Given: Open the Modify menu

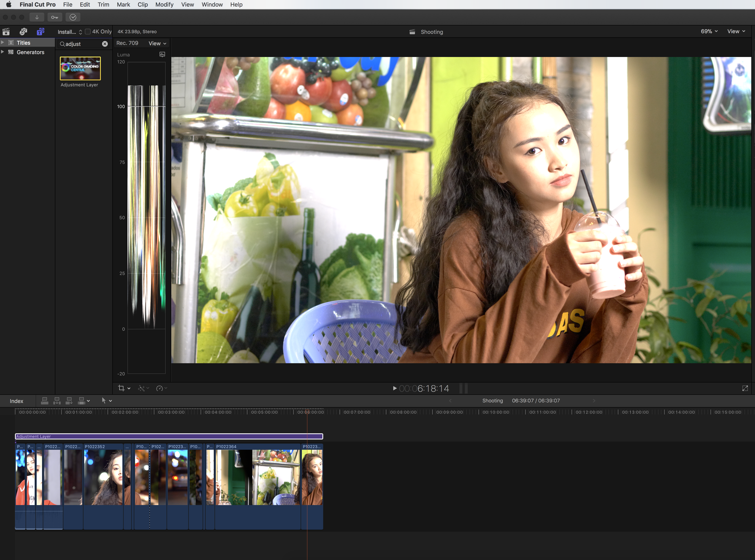Looking at the screenshot, I should (164, 4).
